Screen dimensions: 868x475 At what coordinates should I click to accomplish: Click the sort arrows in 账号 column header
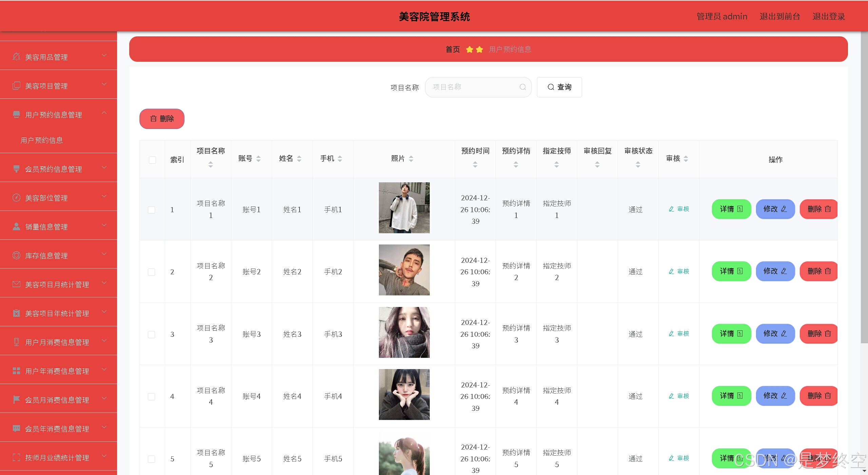258,159
